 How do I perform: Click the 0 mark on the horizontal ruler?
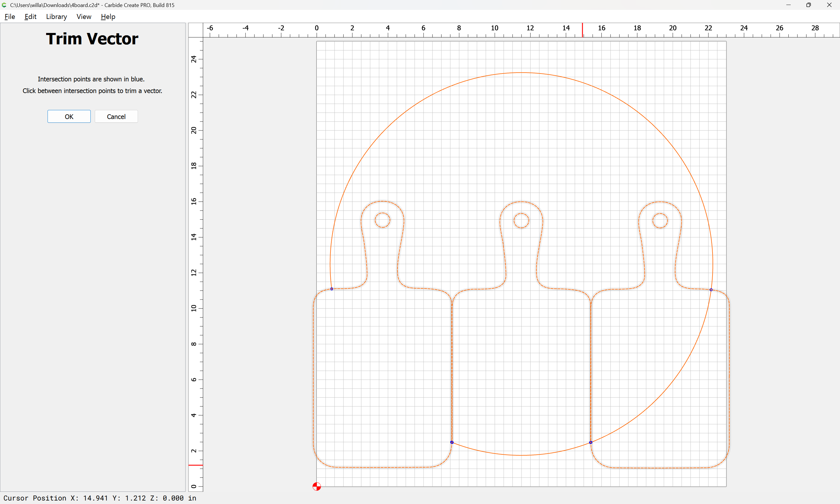[x=316, y=28]
